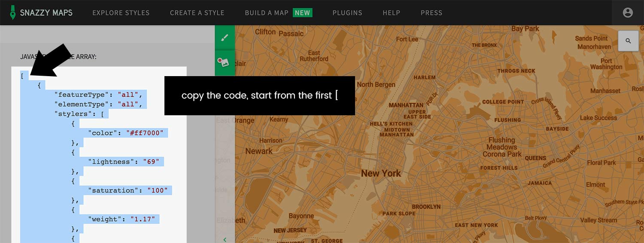Click the Valley Stream map label
644x243 pixels.
coord(598,220)
